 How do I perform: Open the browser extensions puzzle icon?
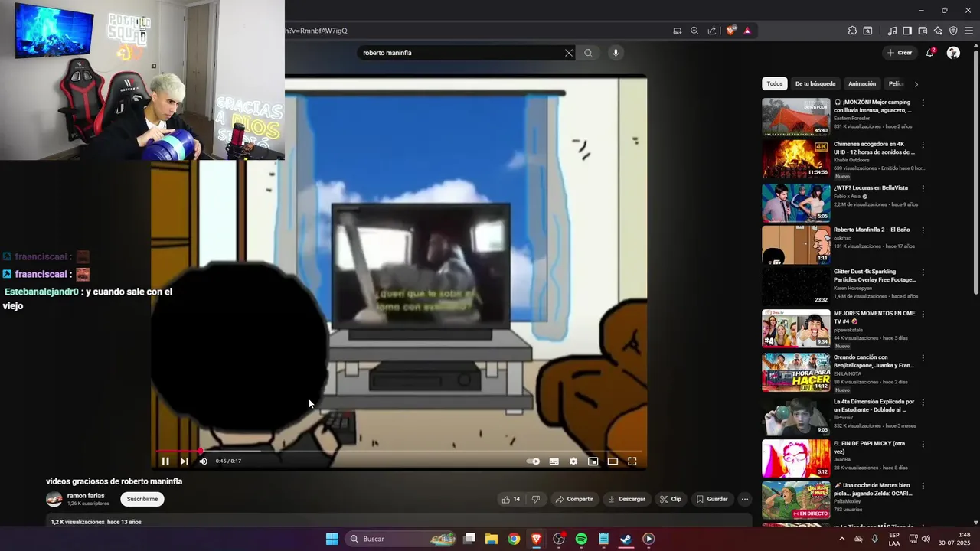[852, 31]
